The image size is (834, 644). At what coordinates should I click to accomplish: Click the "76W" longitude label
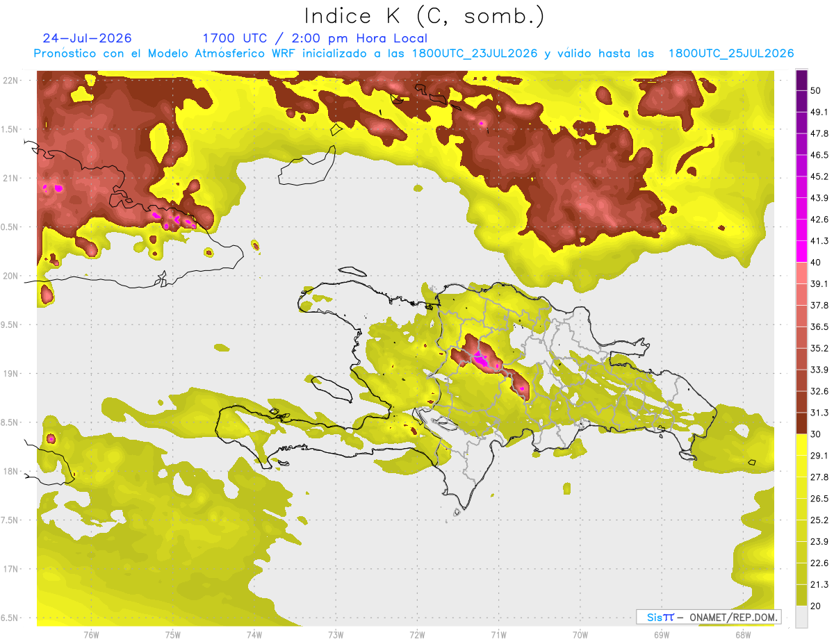pos(91,634)
